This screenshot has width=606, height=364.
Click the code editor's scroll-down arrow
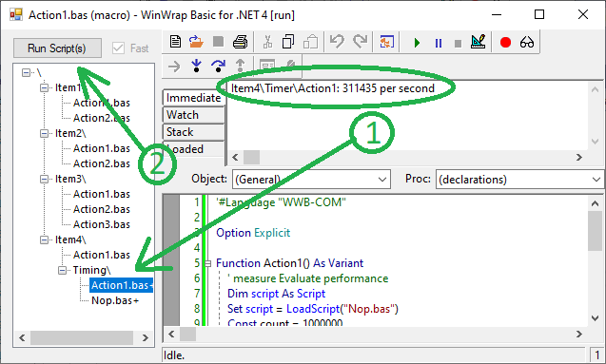pos(595,318)
